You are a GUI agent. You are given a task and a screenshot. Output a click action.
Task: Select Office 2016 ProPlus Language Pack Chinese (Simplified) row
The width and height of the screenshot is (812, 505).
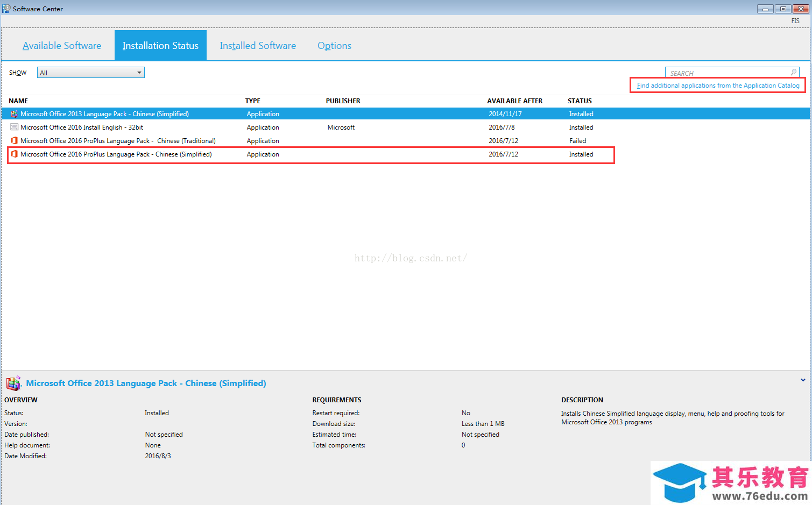(405, 154)
